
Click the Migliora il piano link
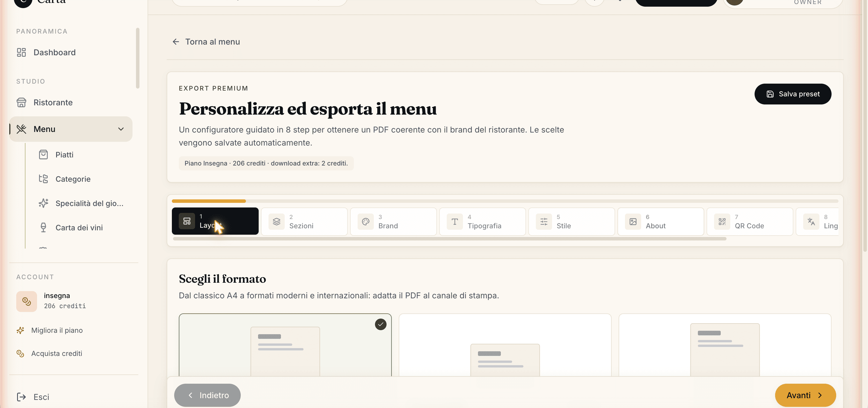57,330
